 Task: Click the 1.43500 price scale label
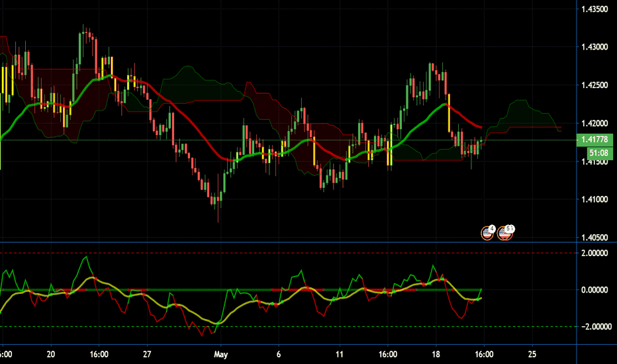pos(594,9)
